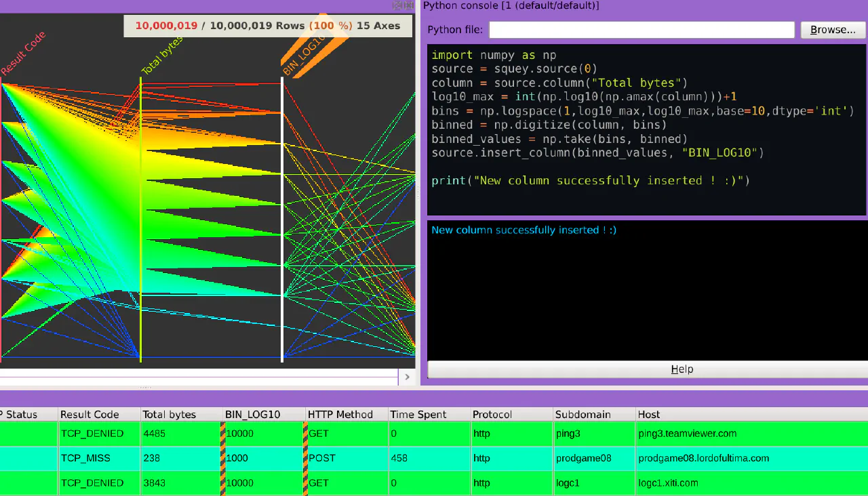Click inside the Python code editor
Image resolution: width=868 pixels, height=496 pixels.
[x=647, y=130]
